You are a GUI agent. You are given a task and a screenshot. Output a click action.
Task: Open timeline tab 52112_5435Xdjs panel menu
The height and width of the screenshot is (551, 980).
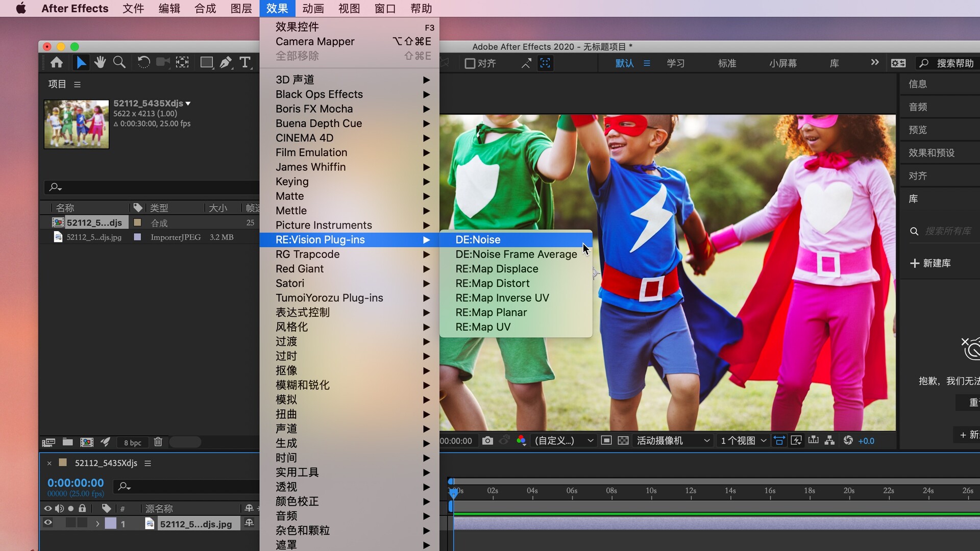[x=148, y=463]
